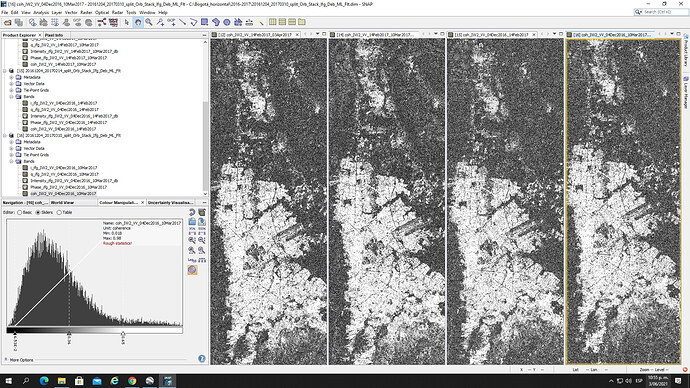This screenshot has height=388, width=690.
Task: Click the help icon in Colour Manipulation panel
Action: tap(202, 359)
